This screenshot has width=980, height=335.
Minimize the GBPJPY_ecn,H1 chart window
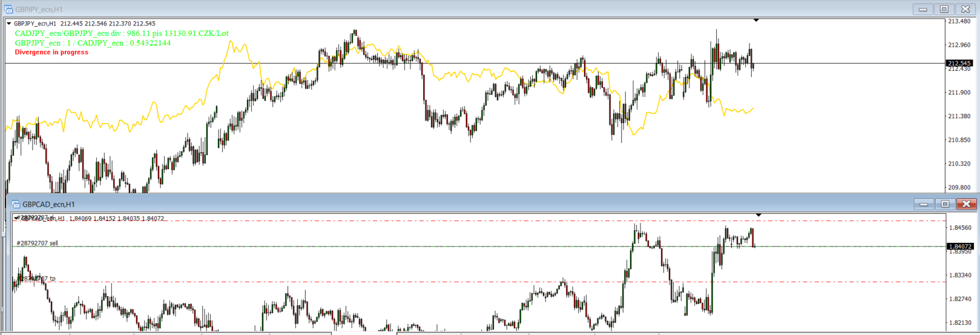tap(923, 9)
